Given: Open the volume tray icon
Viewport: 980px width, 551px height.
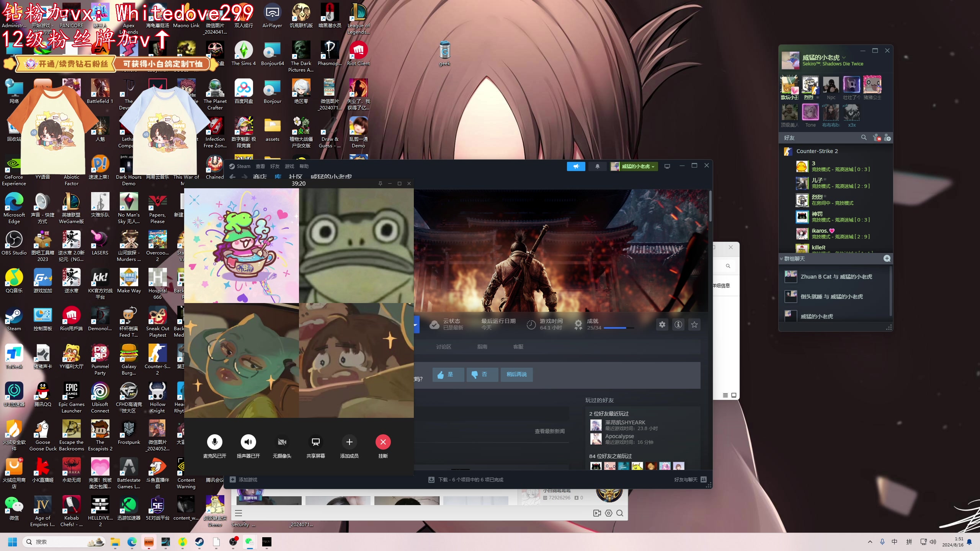Looking at the screenshot, I should (x=933, y=542).
